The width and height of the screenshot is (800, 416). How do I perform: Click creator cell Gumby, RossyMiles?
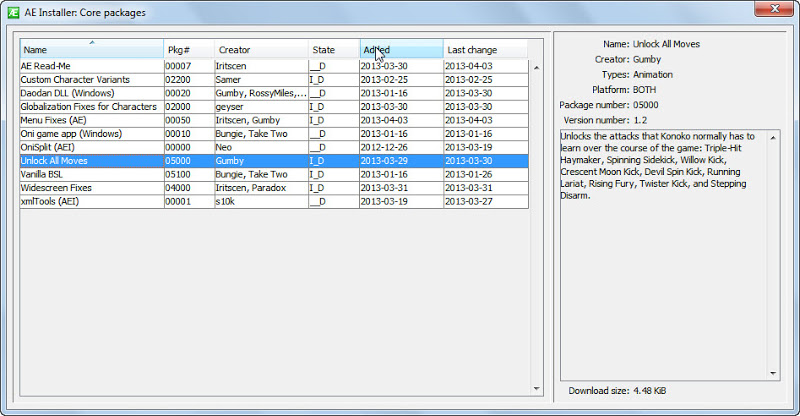pos(261,93)
